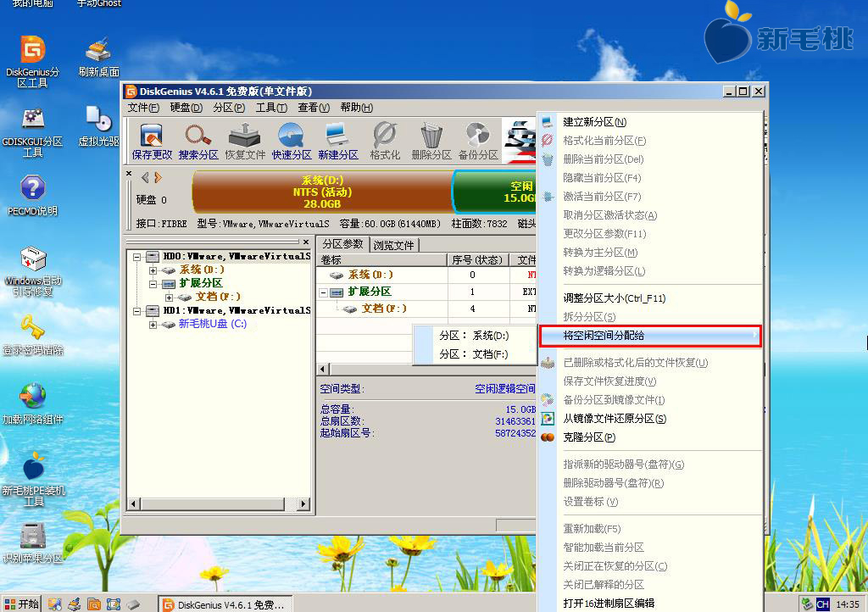Viewport: 868px width, 612px height.
Task: Open 加载网络组件 desktop icon
Action: point(33,404)
